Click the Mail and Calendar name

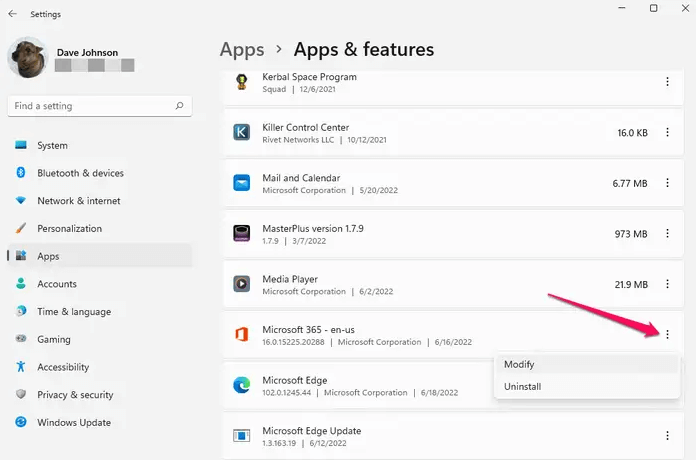tap(301, 178)
